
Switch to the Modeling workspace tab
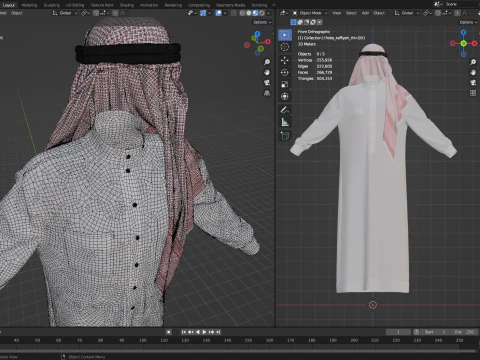pyautogui.click(x=29, y=5)
